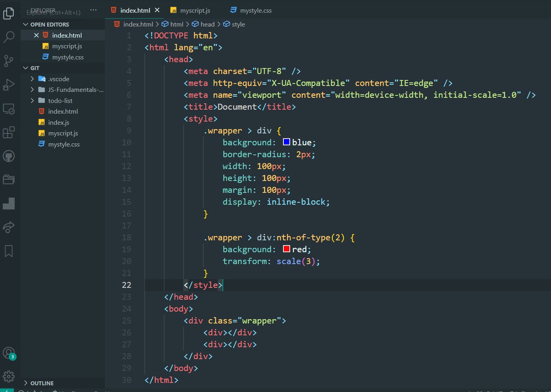Viewport: 551px width, 392px height.
Task: Open the Explorer view in activity bar
Action: [9, 13]
